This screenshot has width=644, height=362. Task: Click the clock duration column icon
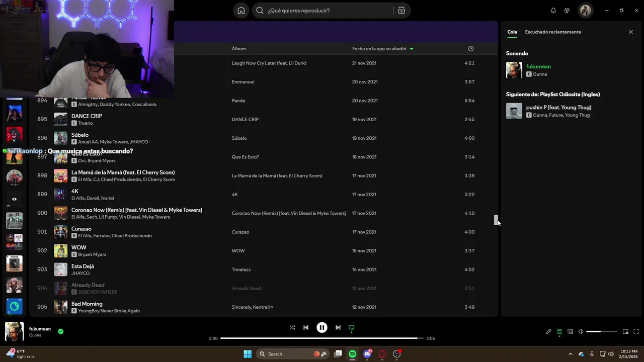[x=471, y=49]
